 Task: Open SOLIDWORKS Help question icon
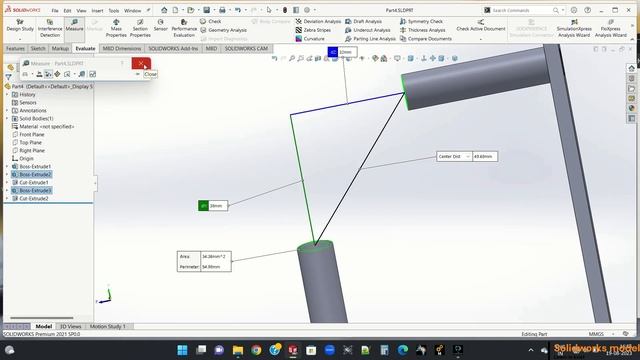pos(587,10)
